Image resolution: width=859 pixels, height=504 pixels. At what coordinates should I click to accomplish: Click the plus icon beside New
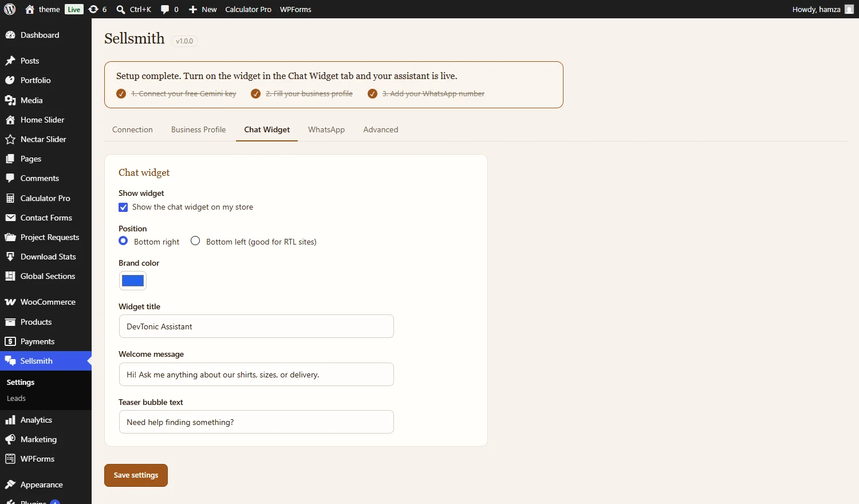pyautogui.click(x=193, y=9)
